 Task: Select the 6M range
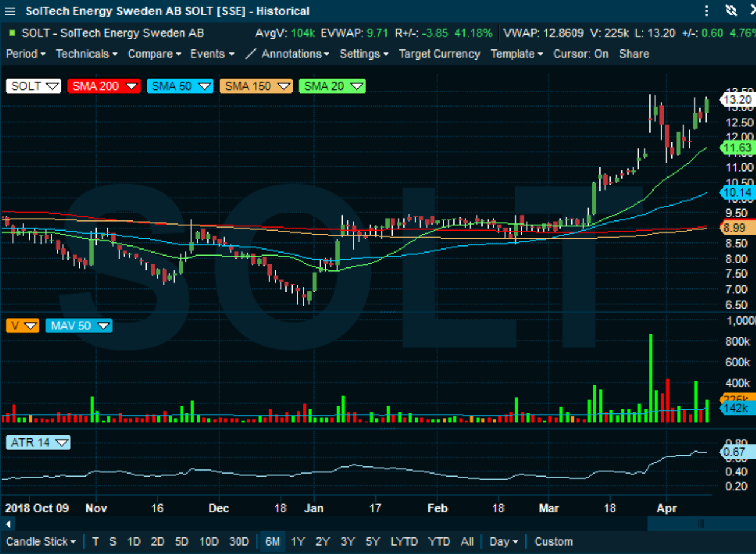pos(272,541)
